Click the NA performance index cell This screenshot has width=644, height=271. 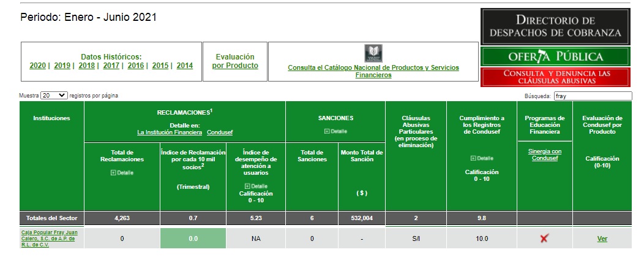256,238
